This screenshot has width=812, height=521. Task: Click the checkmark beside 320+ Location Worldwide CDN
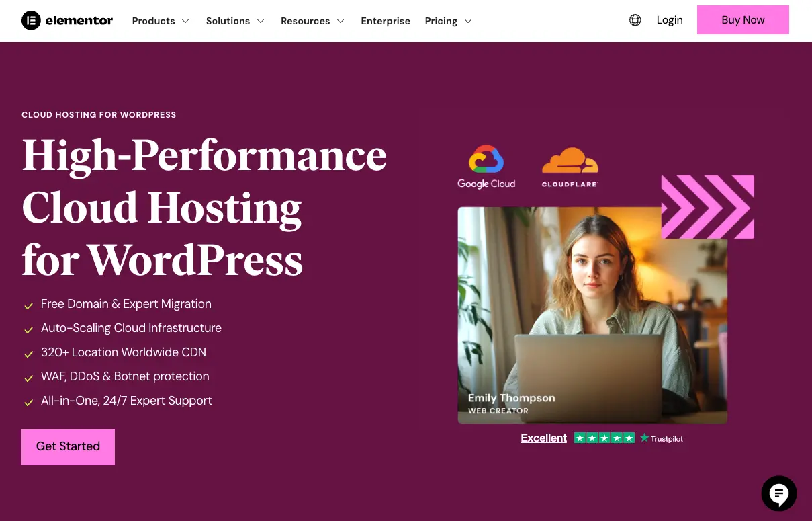click(28, 354)
